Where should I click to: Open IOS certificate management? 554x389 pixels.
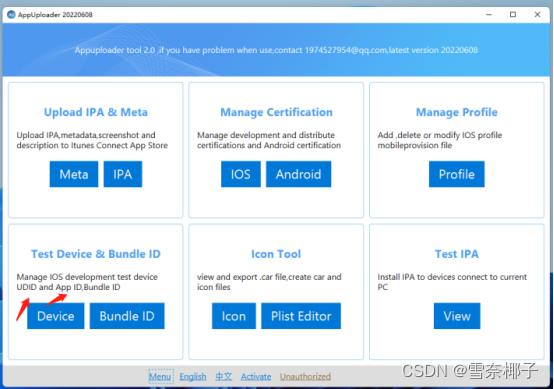coord(241,174)
